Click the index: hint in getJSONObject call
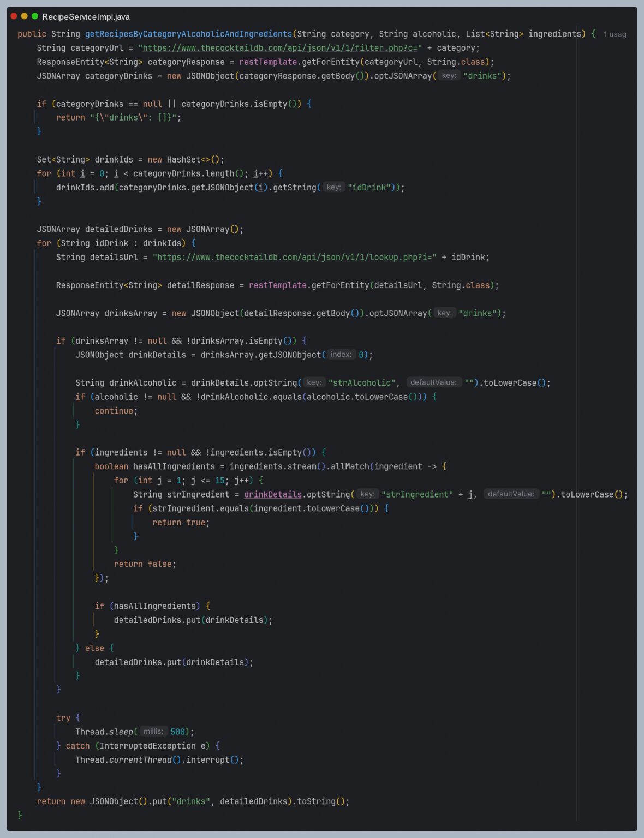 (341, 355)
